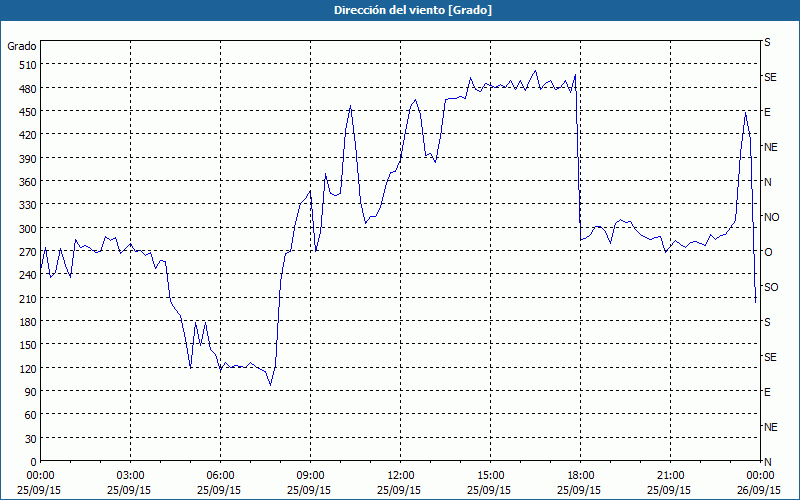Select the 21:00 time label
The height and width of the screenshot is (500, 800).
(670, 476)
